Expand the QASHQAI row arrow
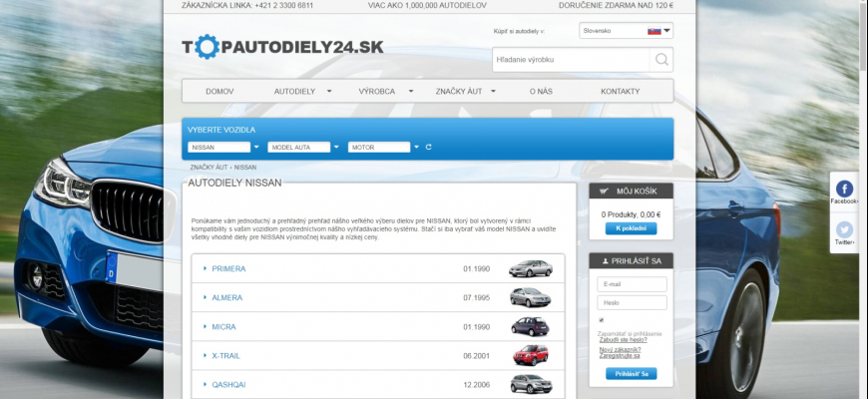This screenshot has width=868, height=399. [205, 385]
